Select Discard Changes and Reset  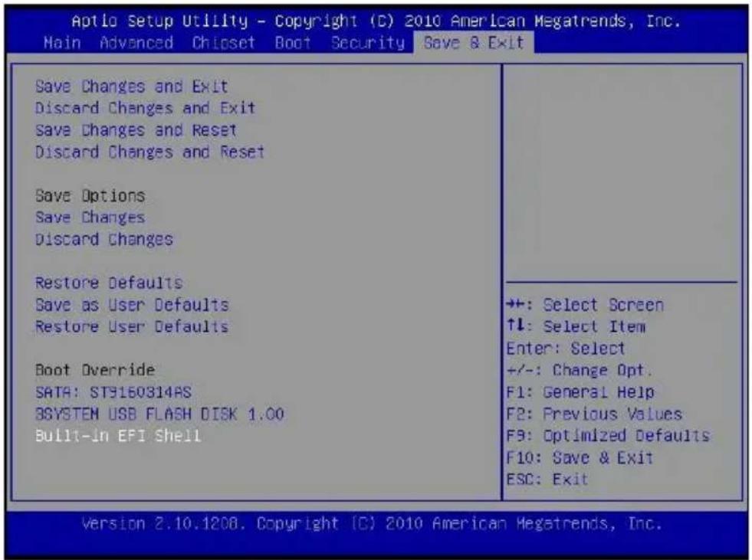tap(149, 152)
